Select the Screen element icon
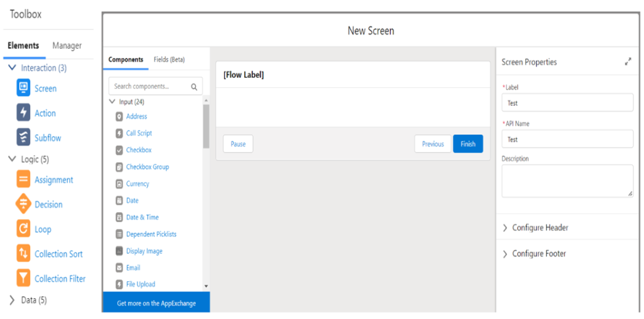 click(23, 88)
